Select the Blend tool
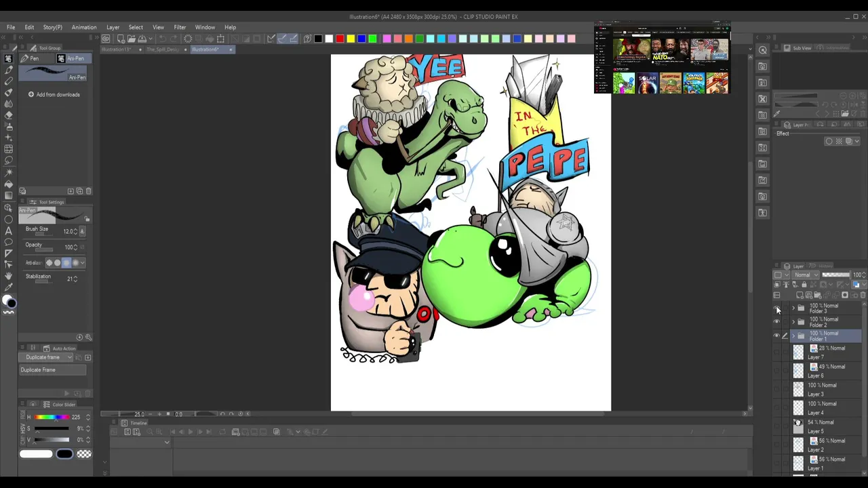 8,103
